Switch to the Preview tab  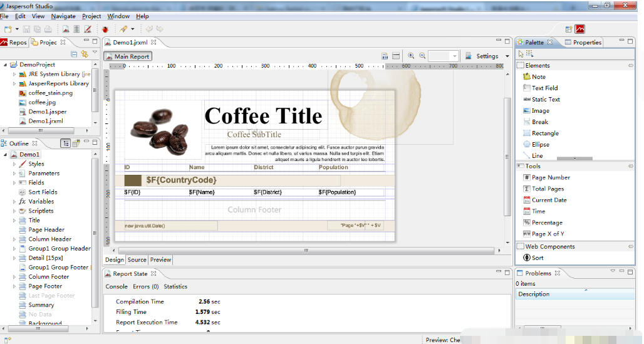[160, 260]
